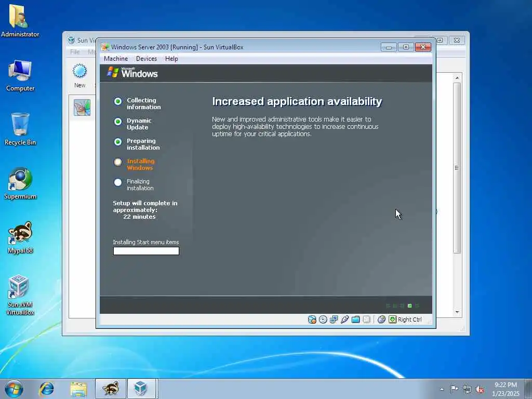Click the CD/DVD drive status icon
The height and width of the screenshot is (399, 532).
(323, 320)
